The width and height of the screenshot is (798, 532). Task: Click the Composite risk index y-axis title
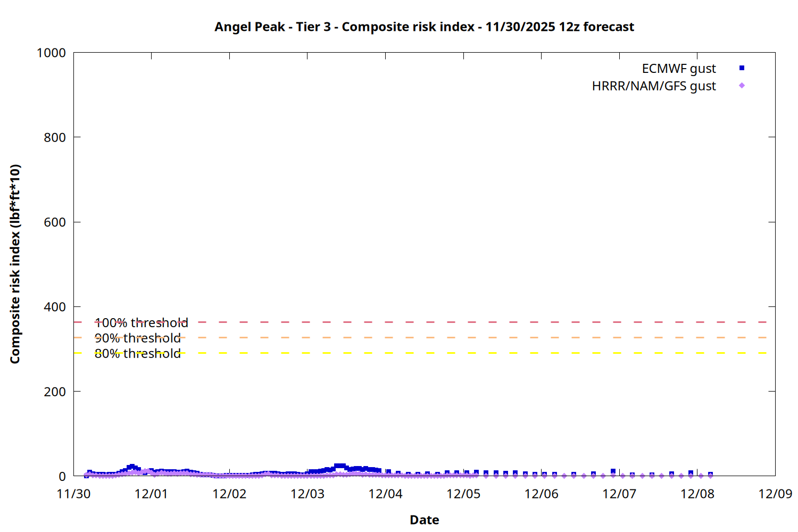(15, 264)
